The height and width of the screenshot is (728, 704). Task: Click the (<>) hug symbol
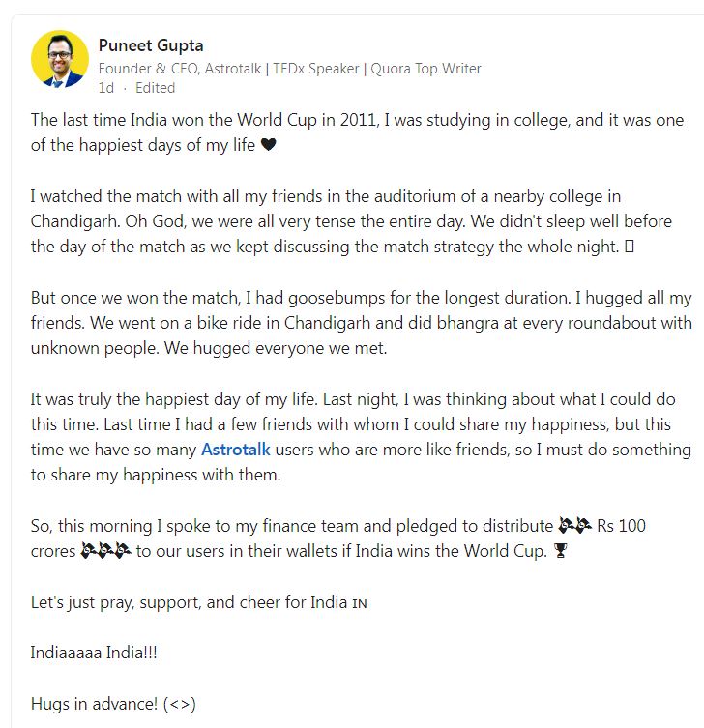point(180,704)
